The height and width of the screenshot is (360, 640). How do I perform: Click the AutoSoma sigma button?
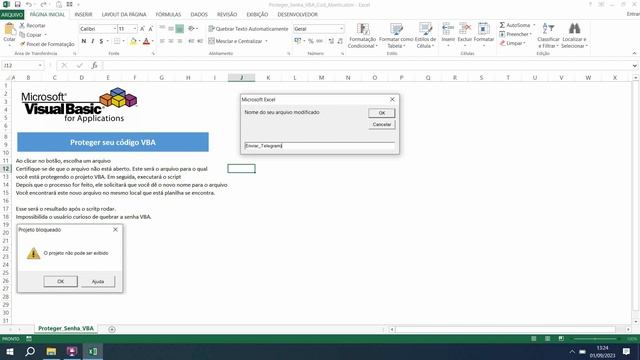(x=515, y=25)
